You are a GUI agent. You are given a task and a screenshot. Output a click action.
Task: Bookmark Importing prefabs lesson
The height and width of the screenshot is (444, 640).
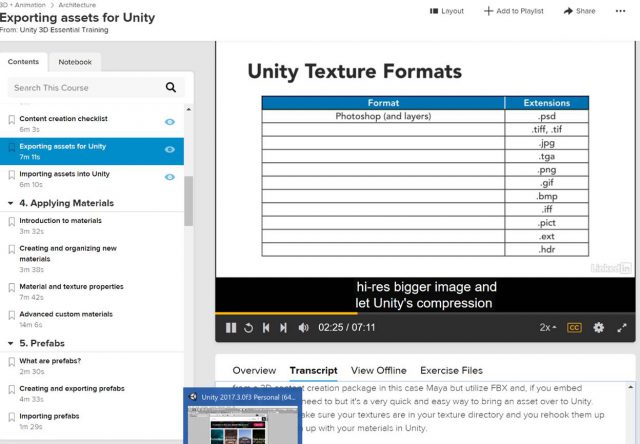(11, 417)
